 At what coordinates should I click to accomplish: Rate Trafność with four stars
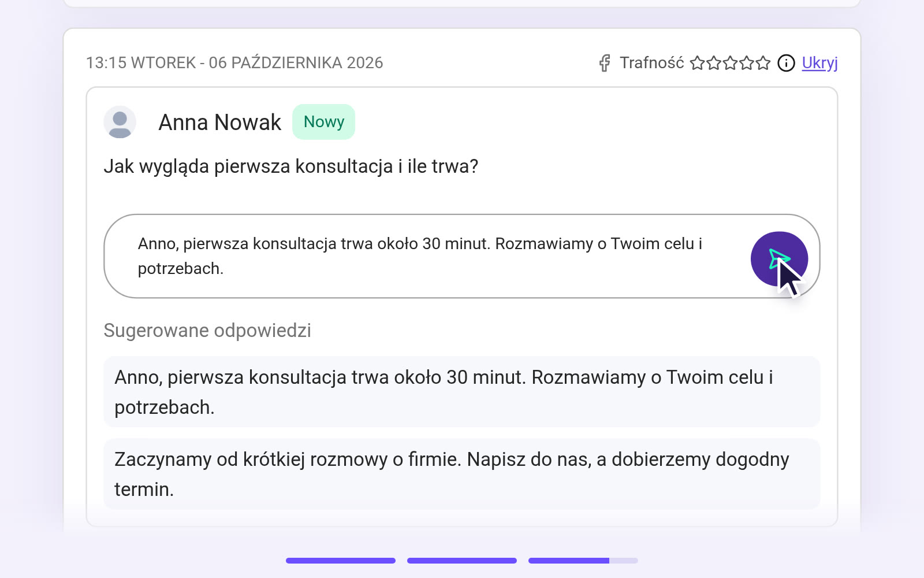747,63
